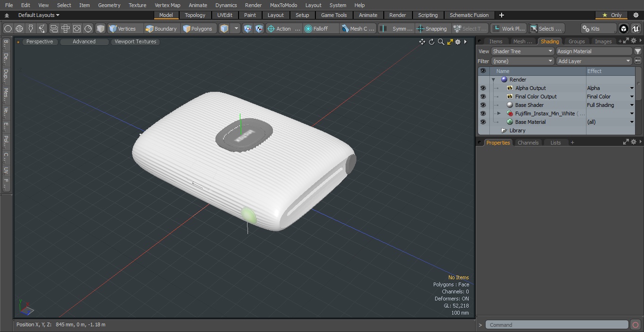Click the checkered action center icon
Screen dimensions: 644x332
259,29
